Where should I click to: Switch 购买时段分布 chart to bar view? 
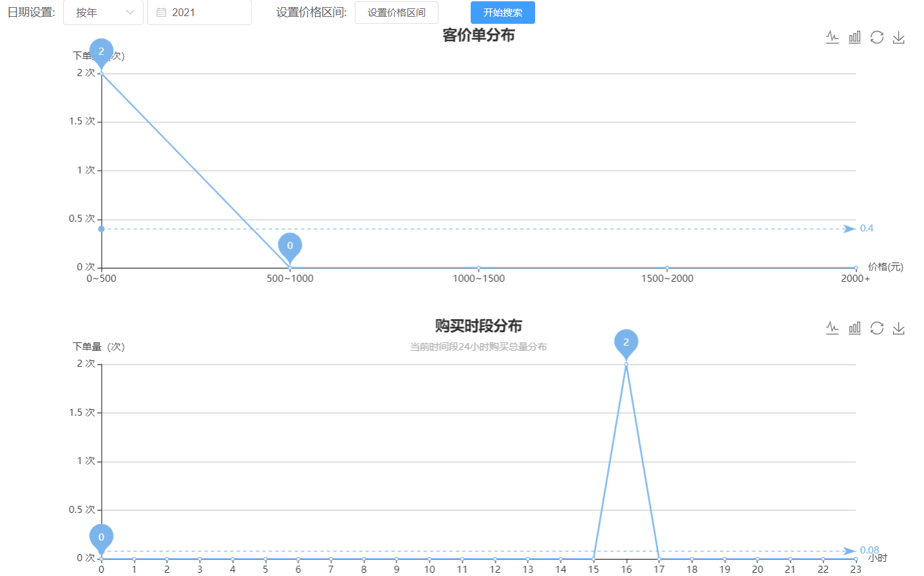coord(854,328)
